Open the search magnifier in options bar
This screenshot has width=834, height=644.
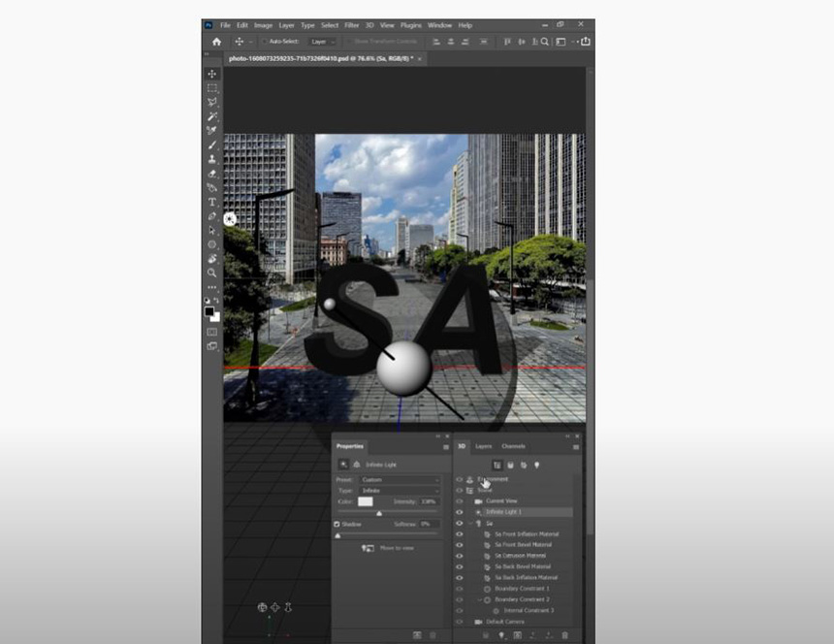coord(545,42)
